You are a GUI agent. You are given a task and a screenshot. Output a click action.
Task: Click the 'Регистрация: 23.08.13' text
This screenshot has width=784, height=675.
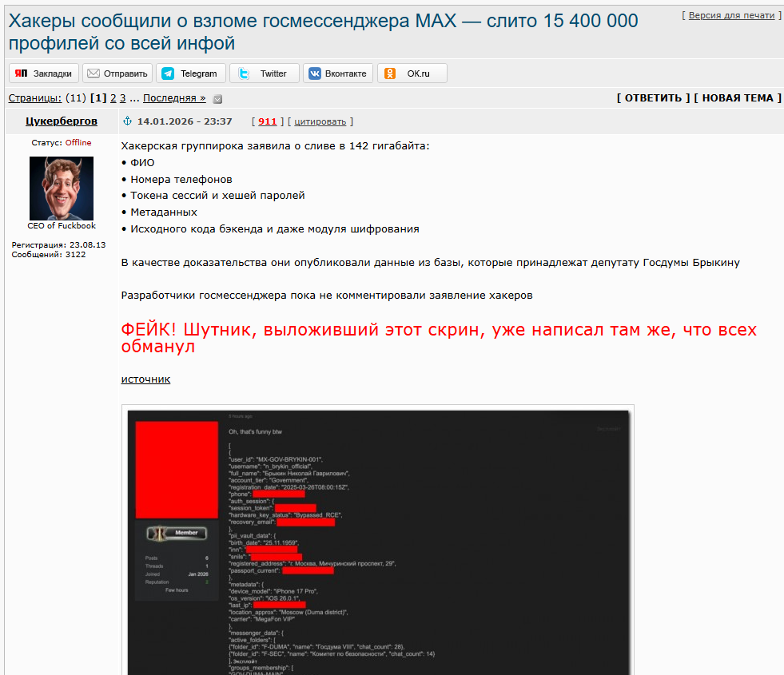coord(58,244)
